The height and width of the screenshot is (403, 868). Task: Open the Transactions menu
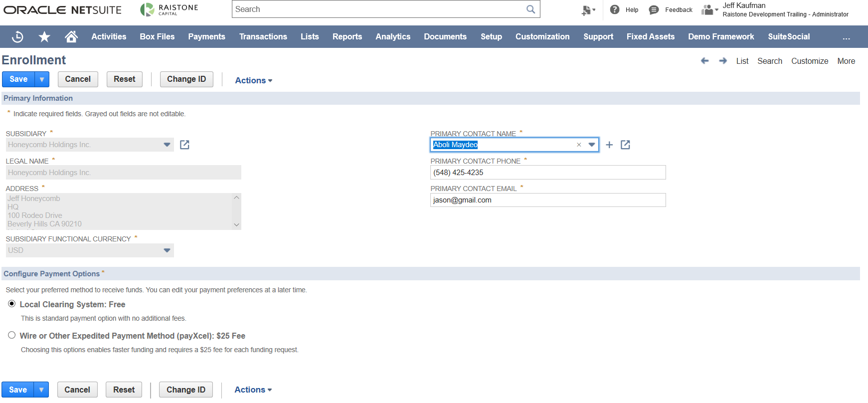point(263,37)
